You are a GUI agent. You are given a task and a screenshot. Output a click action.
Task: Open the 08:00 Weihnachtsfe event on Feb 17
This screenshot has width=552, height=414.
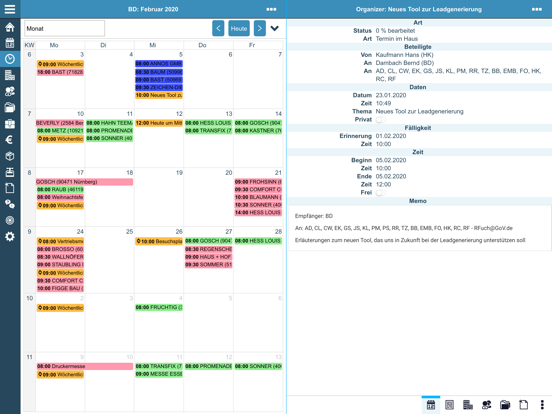click(x=60, y=197)
